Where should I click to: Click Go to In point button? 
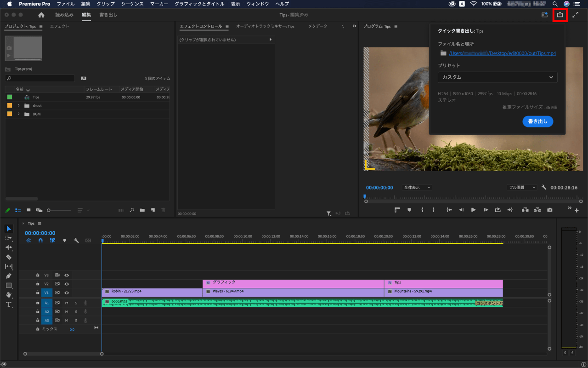449,210
